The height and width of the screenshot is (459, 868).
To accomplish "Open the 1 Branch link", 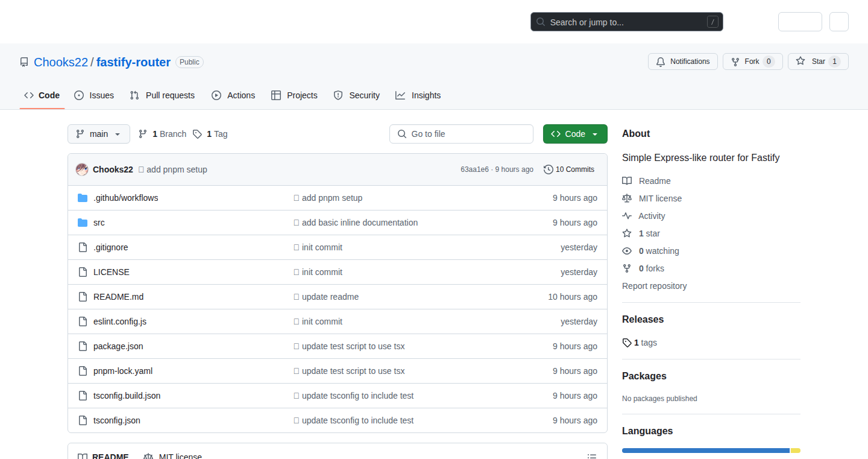I will 162,134.
